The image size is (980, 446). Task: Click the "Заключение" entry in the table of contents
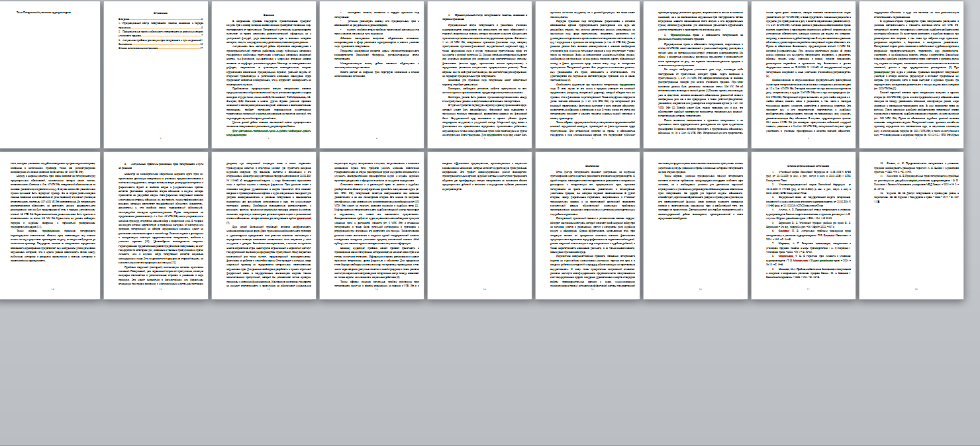coord(160,44)
